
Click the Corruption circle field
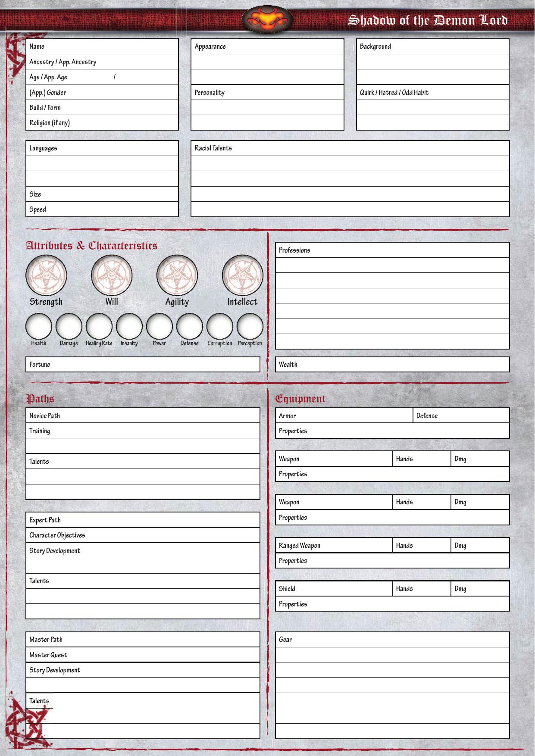[220, 326]
